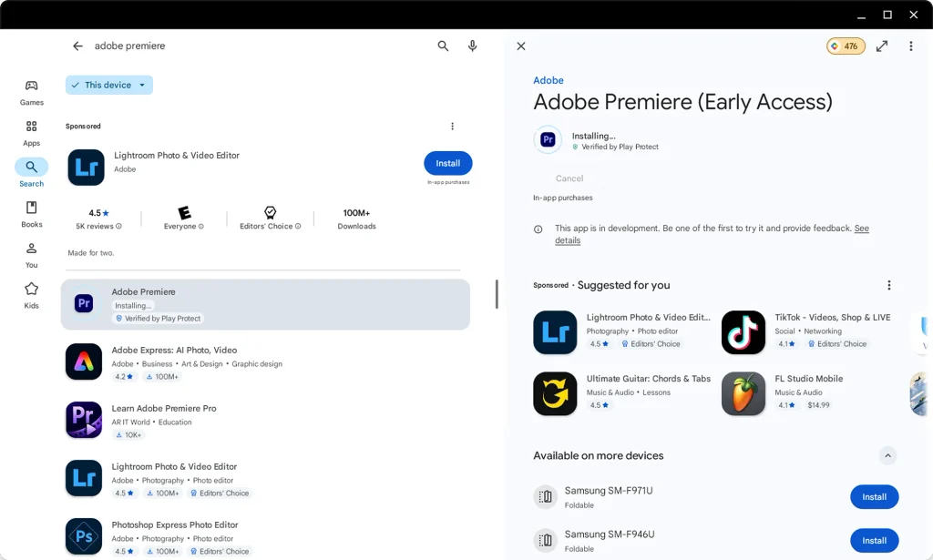Go to the Kids section
Screen dimensions: 933x560
(x=32, y=295)
